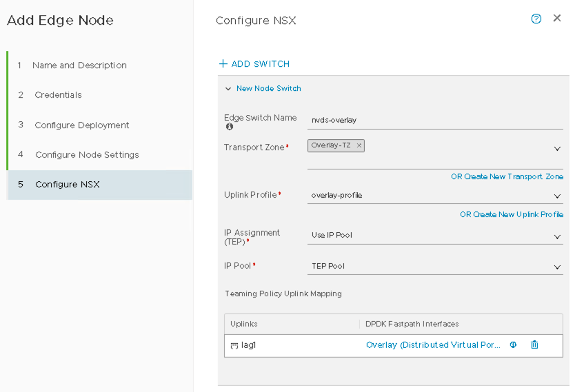Image resolution: width=584 pixels, height=392 pixels.
Task: Collapse the New Node Switch section
Action: 228,89
